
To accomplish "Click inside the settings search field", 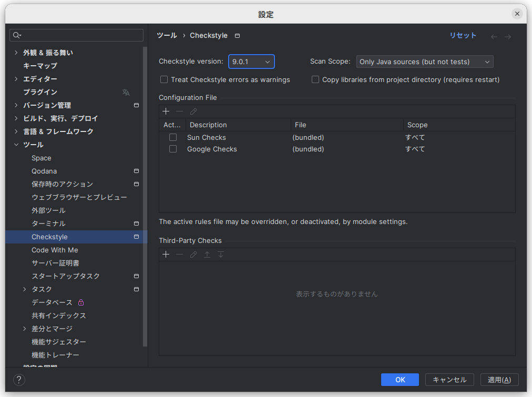I will click(76, 35).
